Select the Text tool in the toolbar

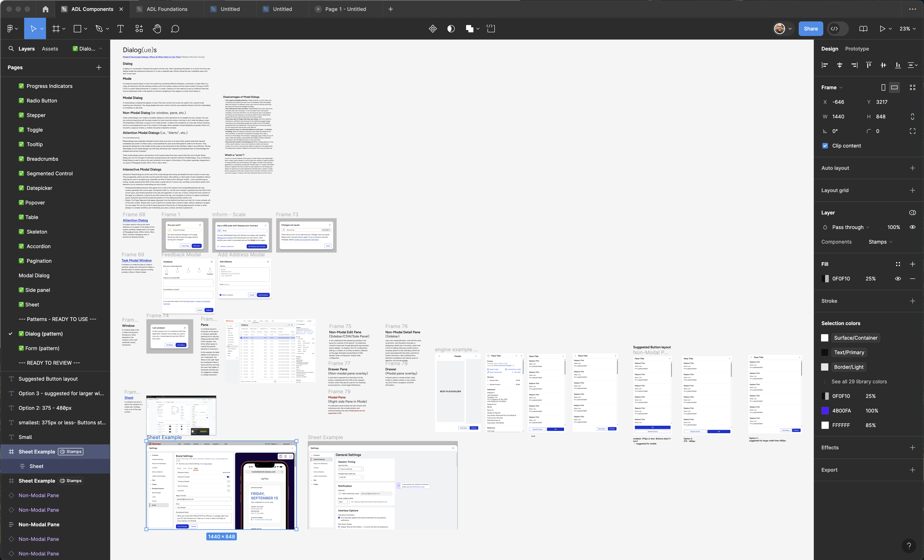click(120, 28)
